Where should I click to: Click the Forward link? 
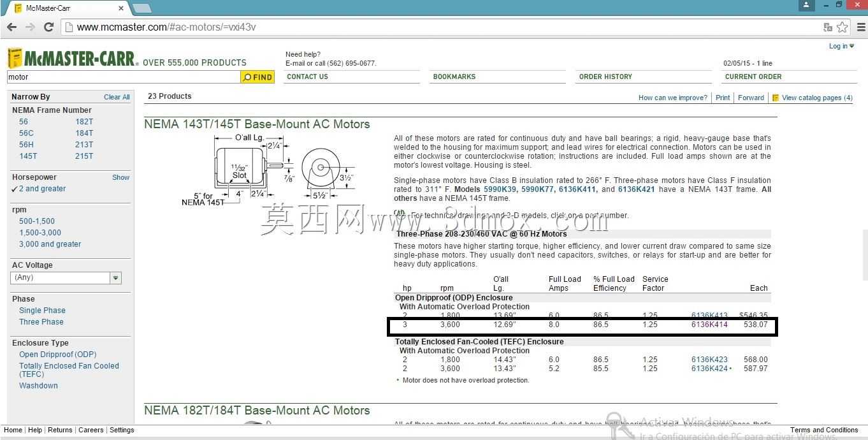point(751,98)
